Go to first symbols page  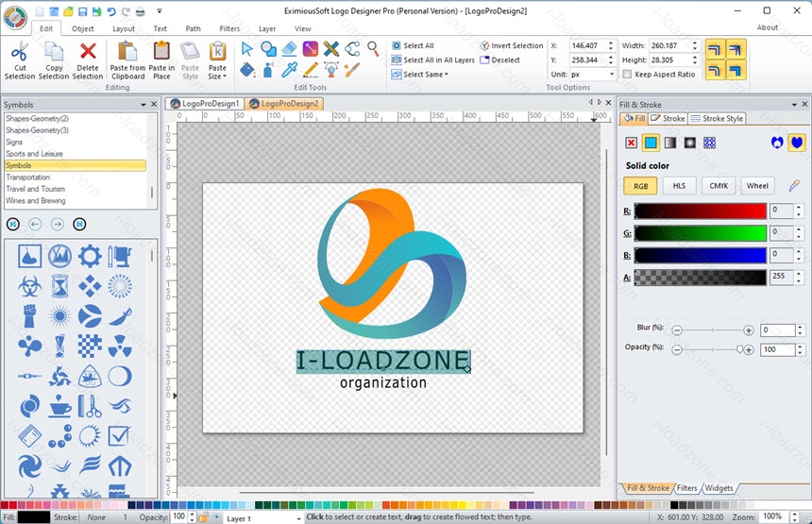click(x=13, y=224)
